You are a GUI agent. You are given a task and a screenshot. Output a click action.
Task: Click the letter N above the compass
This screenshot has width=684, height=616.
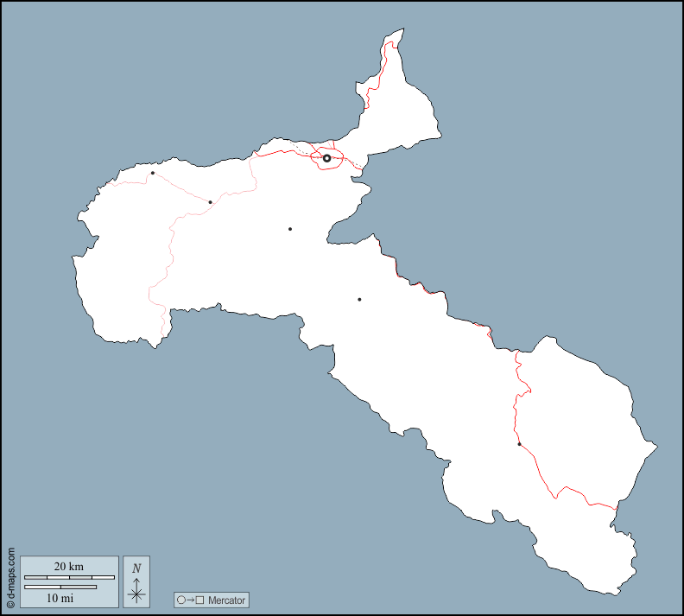(136, 568)
